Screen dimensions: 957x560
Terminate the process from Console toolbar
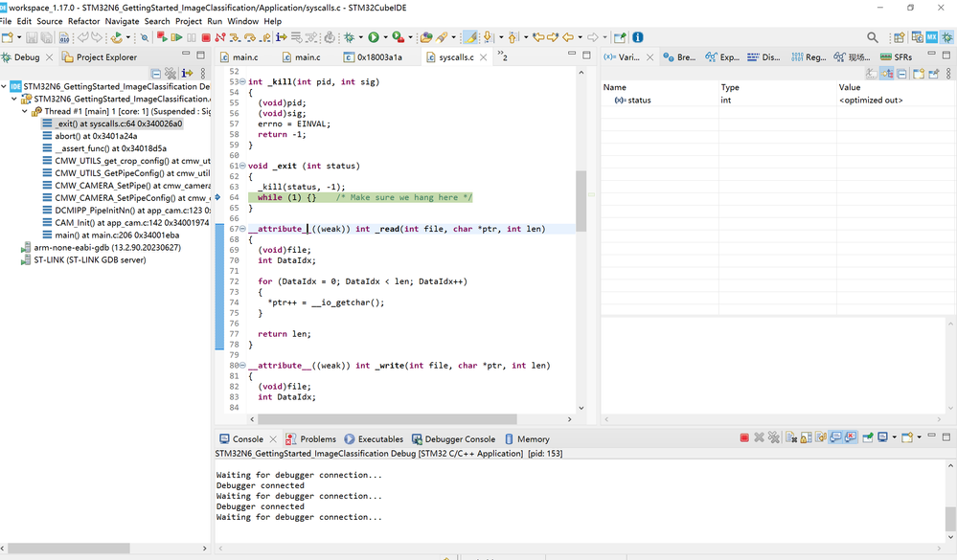coord(744,438)
